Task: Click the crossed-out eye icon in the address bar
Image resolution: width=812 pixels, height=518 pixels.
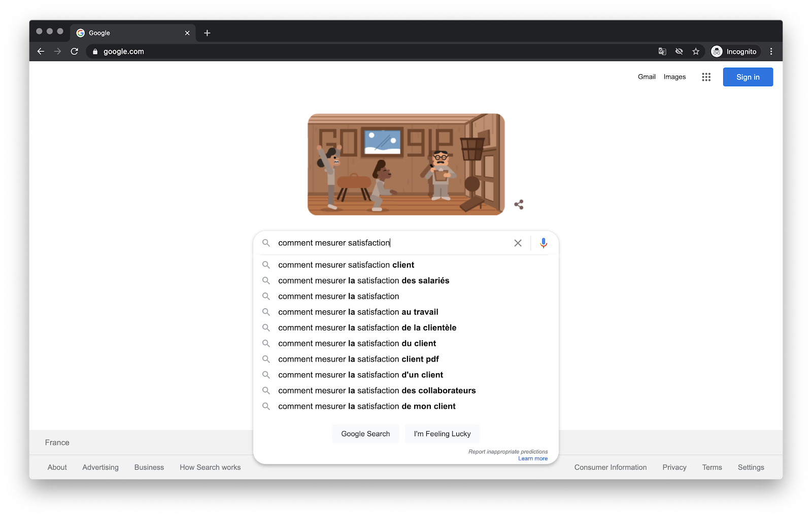Action: tap(679, 51)
